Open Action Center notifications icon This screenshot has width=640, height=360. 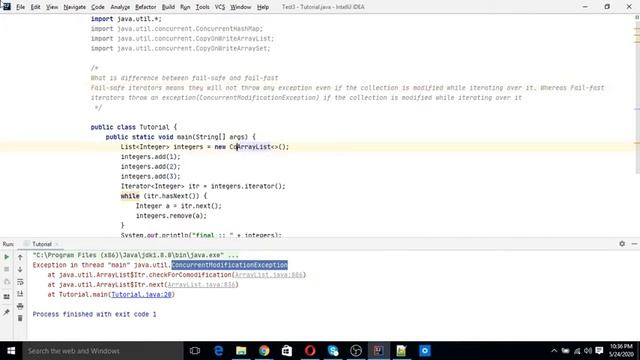click(x=599, y=351)
